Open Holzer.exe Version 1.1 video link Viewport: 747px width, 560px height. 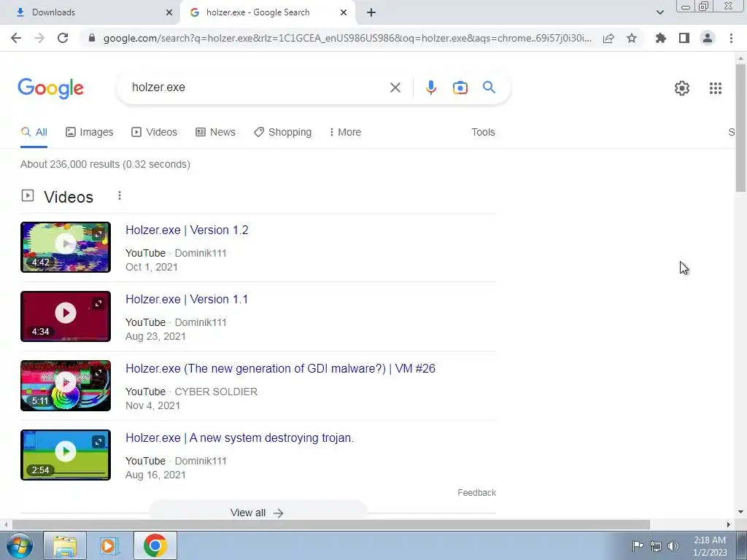[x=187, y=299]
